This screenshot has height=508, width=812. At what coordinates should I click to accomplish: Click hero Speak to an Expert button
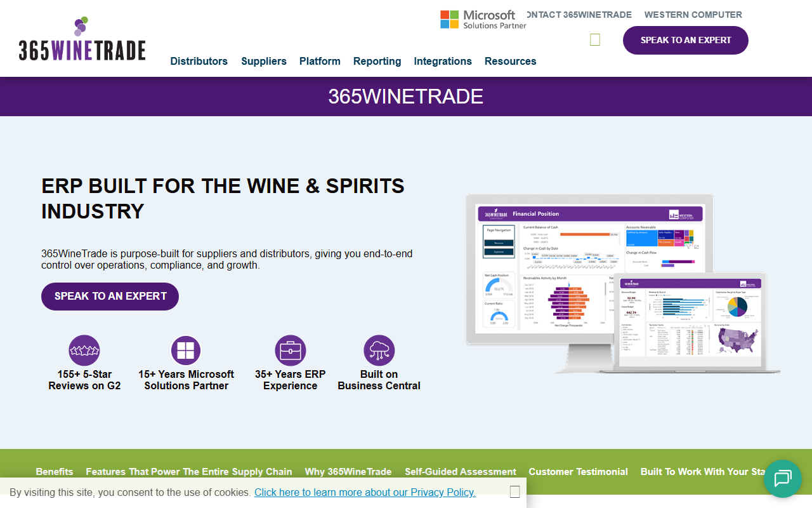pyautogui.click(x=110, y=297)
